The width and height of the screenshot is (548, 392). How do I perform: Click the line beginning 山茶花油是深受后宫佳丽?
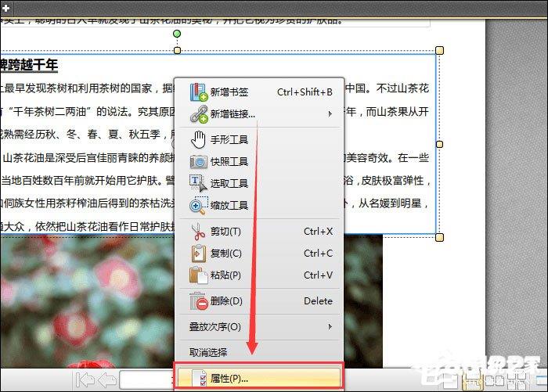[88, 158]
